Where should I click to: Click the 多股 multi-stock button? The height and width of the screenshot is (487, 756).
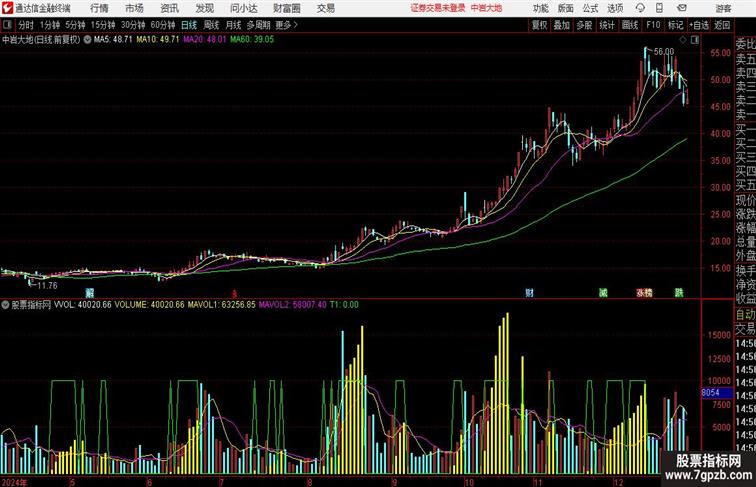click(x=584, y=25)
